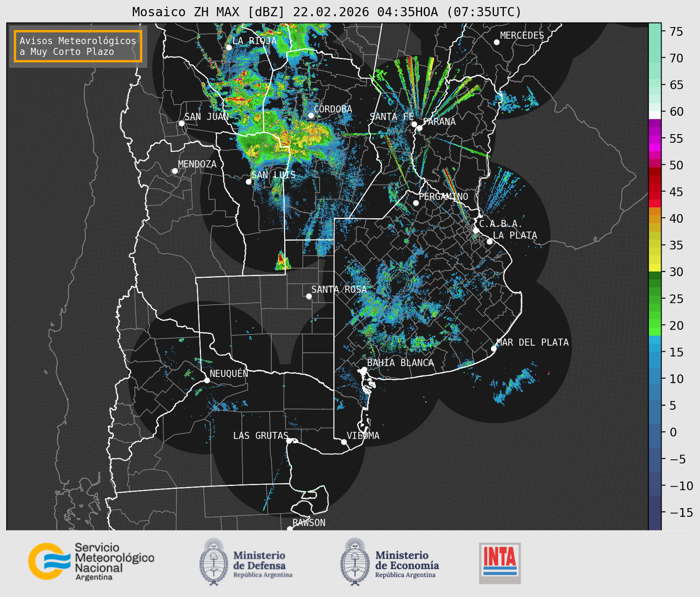700x597 pixels.
Task: Select the MAR DEL PLATA city marker
Action: (x=493, y=349)
